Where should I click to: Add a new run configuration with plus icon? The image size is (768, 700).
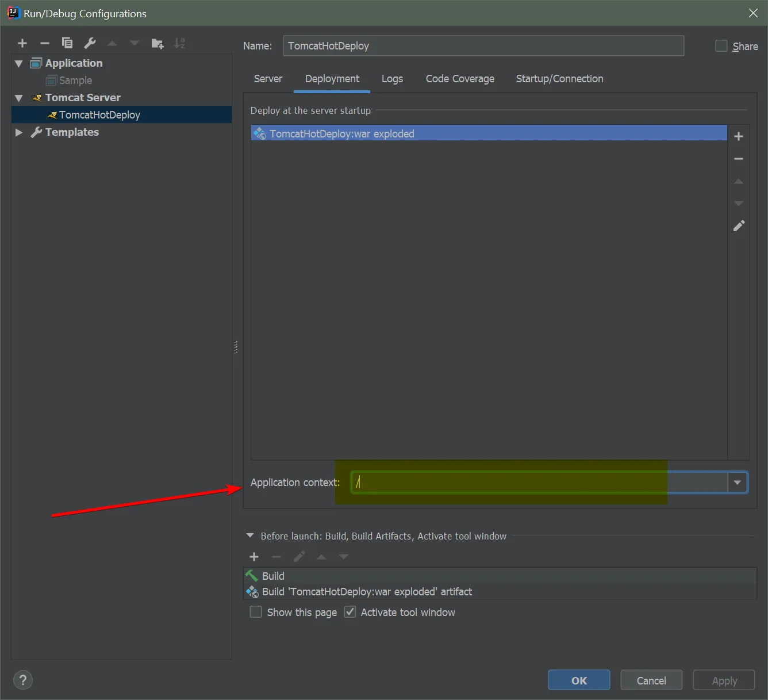click(x=22, y=43)
